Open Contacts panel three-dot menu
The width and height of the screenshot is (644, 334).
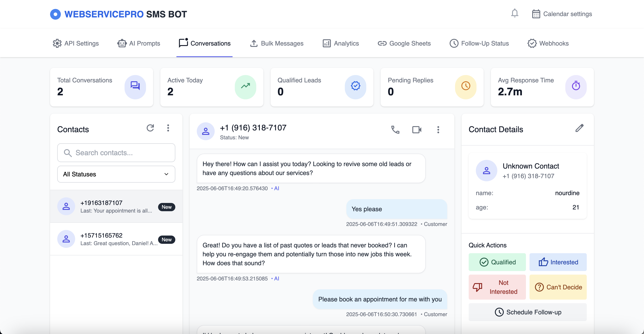coord(168,128)
